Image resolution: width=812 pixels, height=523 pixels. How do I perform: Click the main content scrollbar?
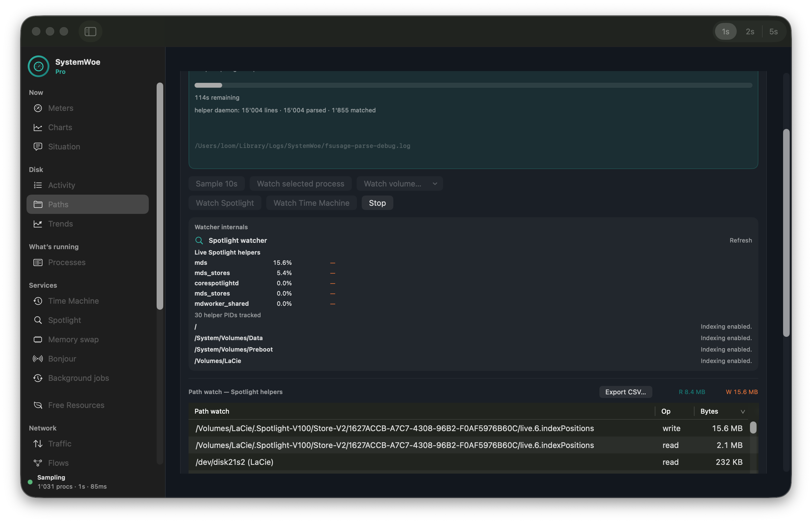[786, 233]
